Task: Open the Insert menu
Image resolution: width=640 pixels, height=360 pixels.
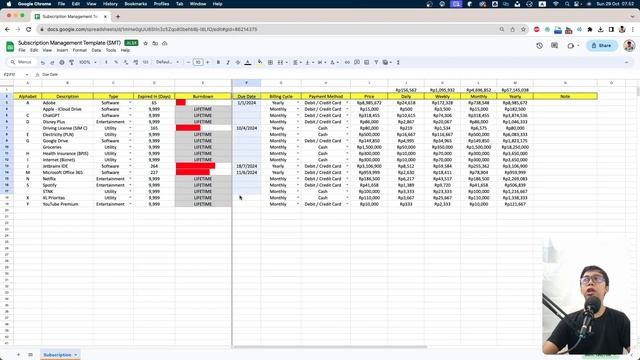Action: (x=62, y=50)
